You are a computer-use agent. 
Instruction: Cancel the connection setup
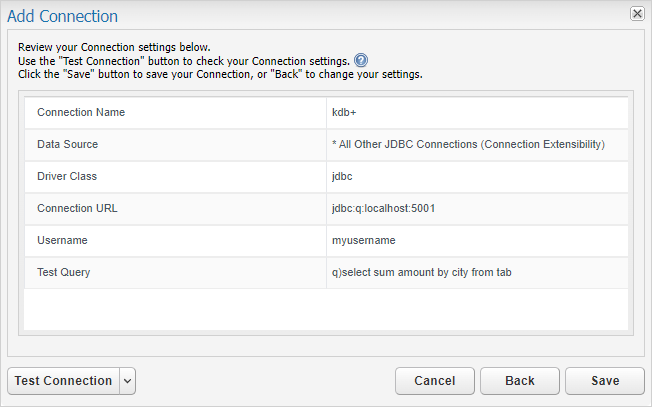click(x=435, y=380)
